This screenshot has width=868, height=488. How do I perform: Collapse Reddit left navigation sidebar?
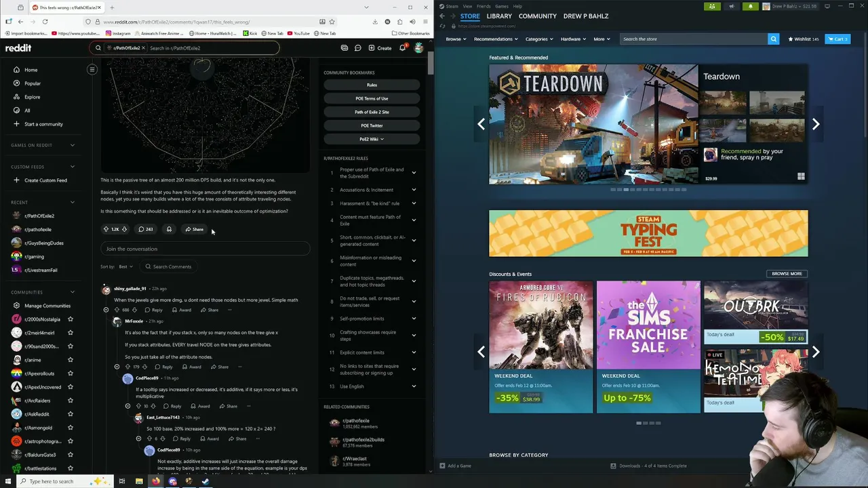click(x=92, y=69)
